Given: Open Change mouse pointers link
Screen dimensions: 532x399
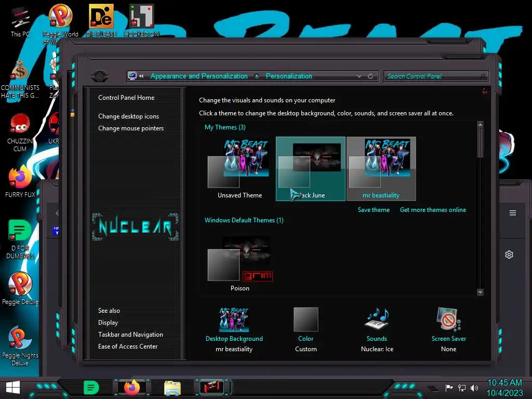Looking at the screenshot, I should (131, 128).
